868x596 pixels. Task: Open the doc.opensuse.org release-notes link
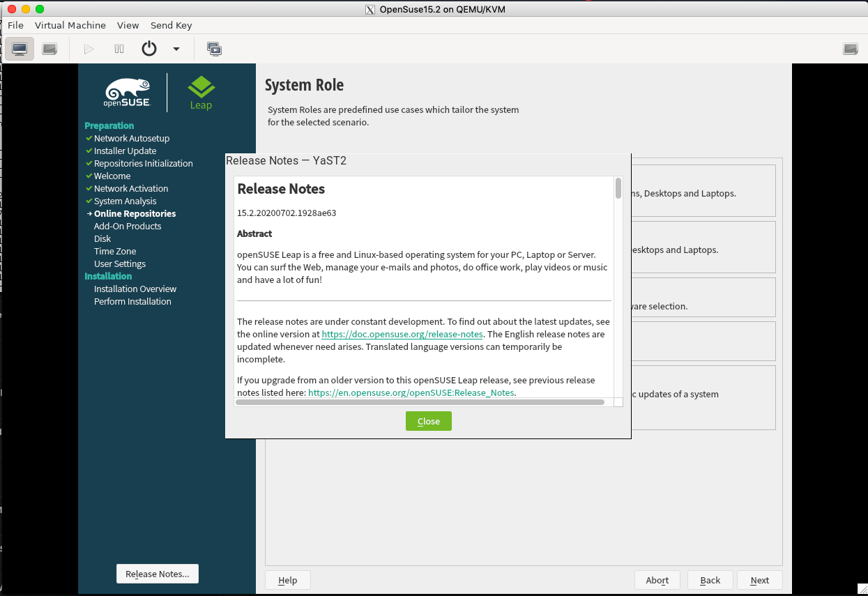click(x=402, y=335)
